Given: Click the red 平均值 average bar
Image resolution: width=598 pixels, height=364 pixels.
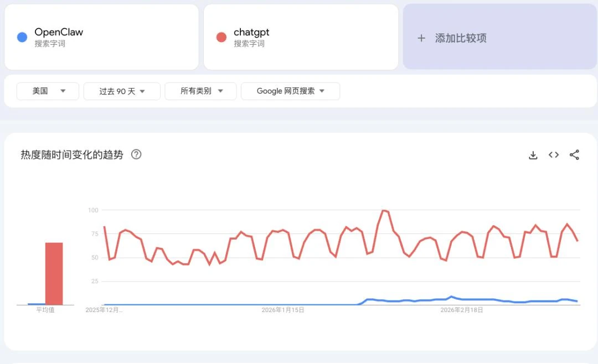Looking at the screenshot, I should (x=54, y=271).
